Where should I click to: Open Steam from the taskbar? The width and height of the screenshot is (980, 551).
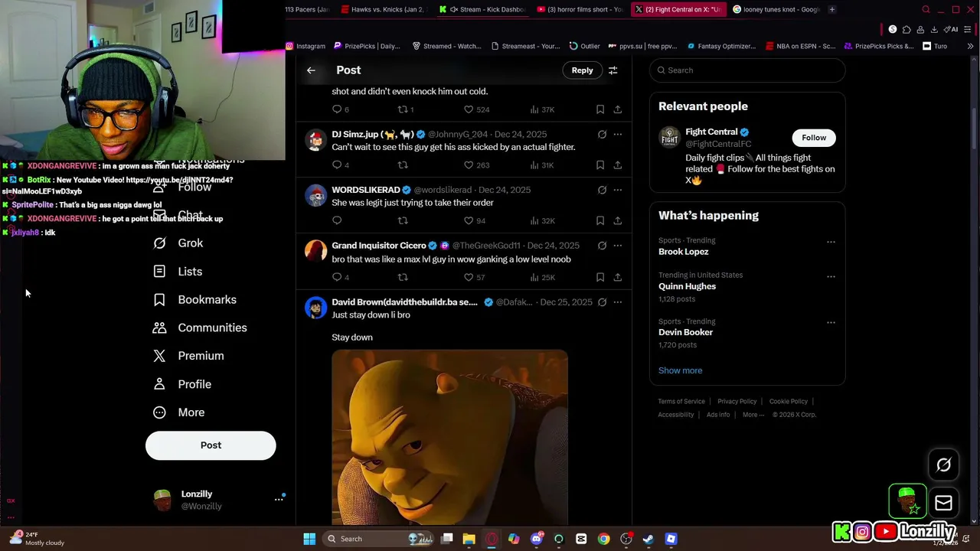click(648, 539)
